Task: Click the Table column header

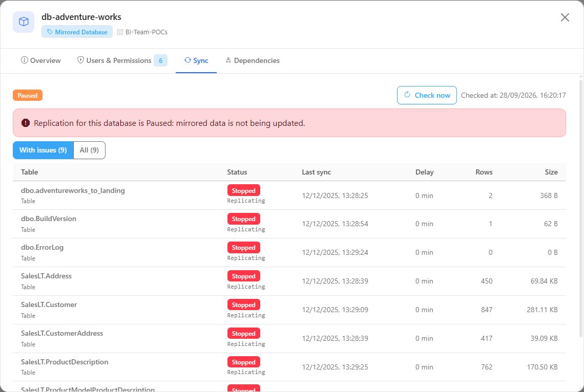Action: tap(29, 172)
